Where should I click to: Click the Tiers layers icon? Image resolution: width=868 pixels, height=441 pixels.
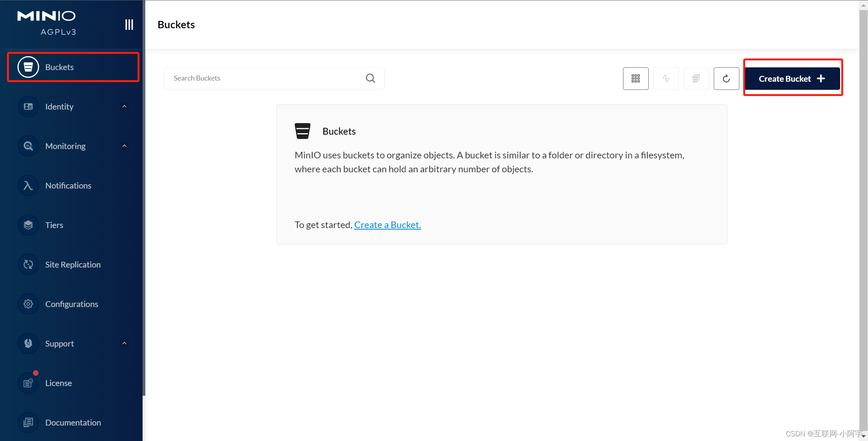28,225
